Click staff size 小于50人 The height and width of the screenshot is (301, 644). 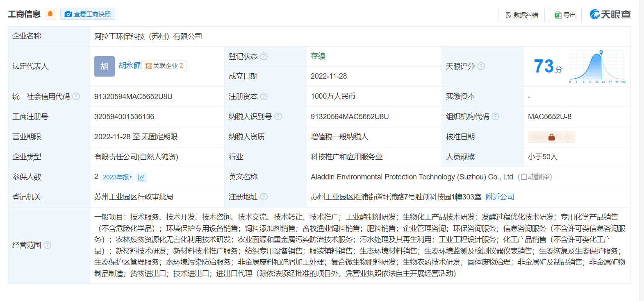click(543, 157)
